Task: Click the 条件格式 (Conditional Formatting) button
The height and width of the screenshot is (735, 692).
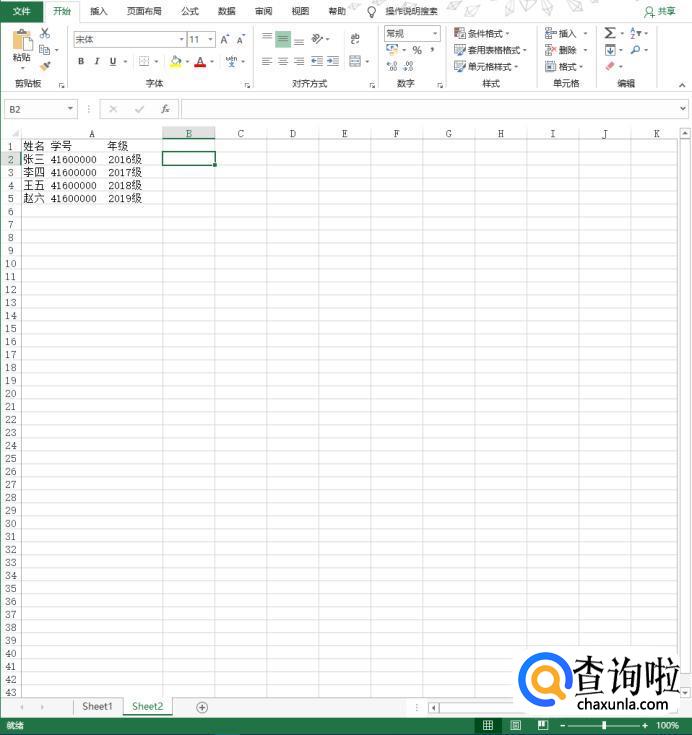Action: 482,33
